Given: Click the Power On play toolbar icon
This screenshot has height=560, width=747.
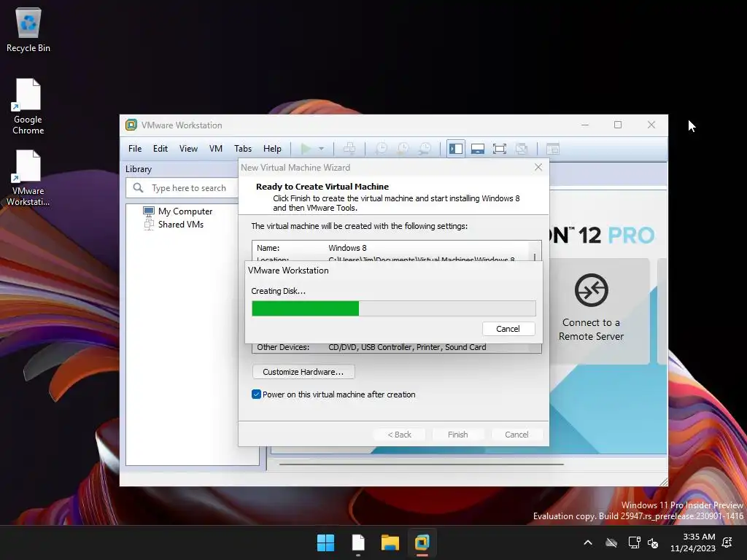Looking at the screenshot, I should click(x=306, y=149).
